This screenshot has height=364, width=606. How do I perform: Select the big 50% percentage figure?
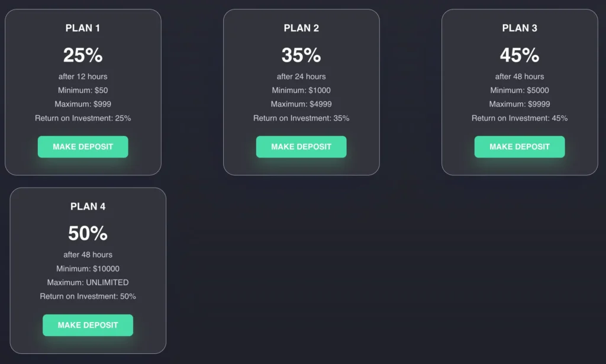[x=88, y=233]
